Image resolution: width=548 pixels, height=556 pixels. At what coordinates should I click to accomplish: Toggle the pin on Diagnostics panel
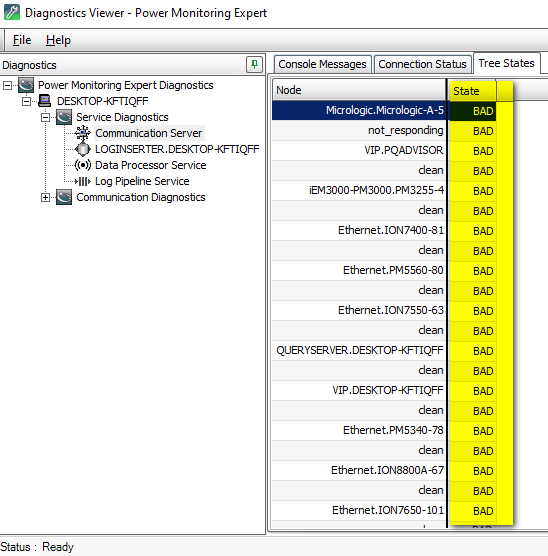254,65
